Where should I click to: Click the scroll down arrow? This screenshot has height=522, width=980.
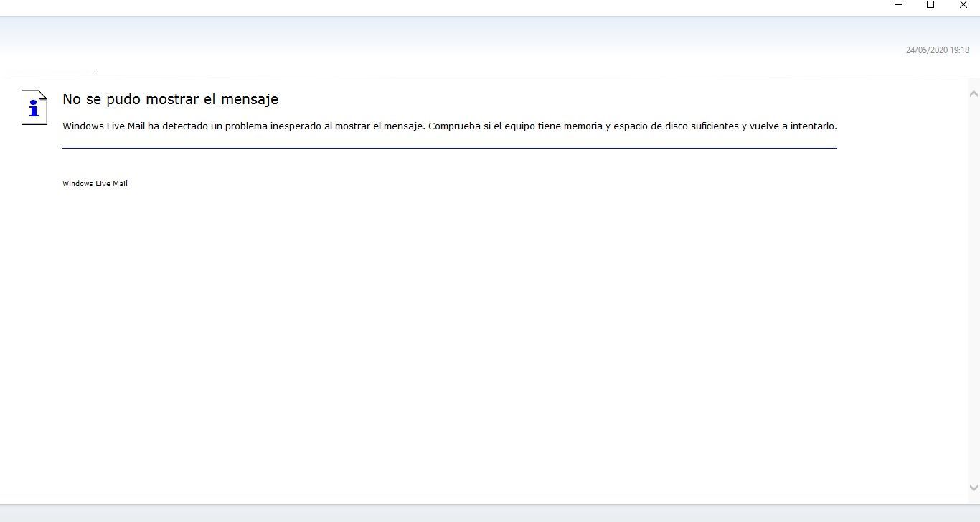[x=974, y=488]
